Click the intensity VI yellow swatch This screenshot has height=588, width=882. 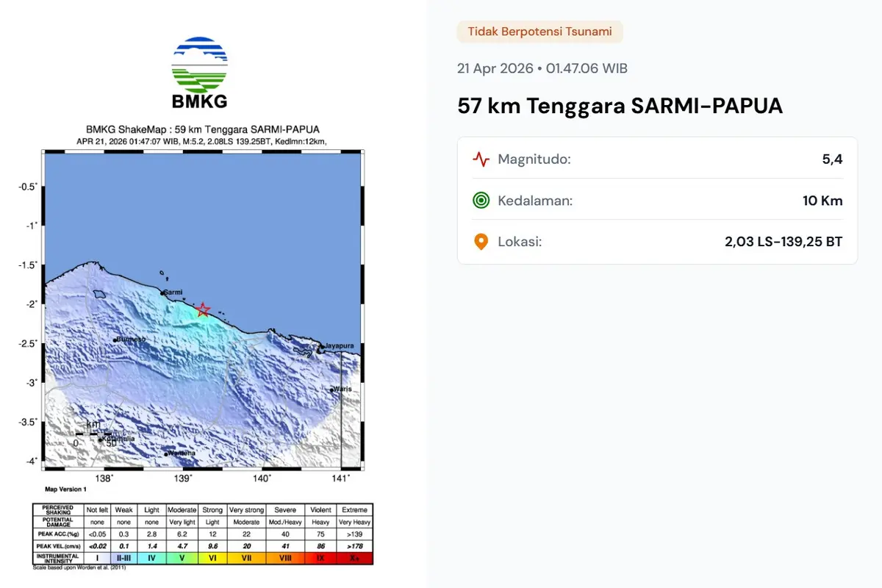click(x=212, y=559)
